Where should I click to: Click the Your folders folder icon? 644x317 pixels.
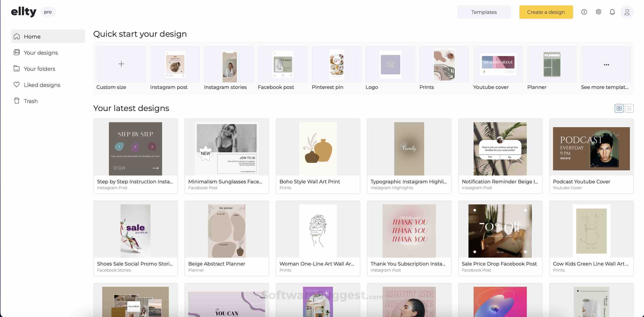[x=17, y=69]
